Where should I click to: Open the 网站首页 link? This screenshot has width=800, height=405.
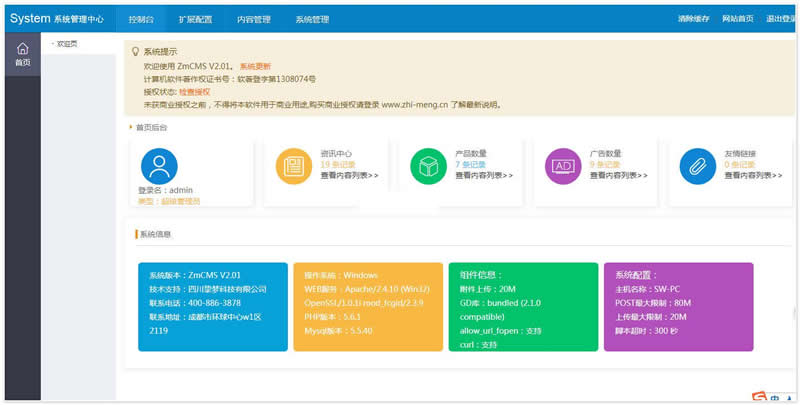[738, 18]
